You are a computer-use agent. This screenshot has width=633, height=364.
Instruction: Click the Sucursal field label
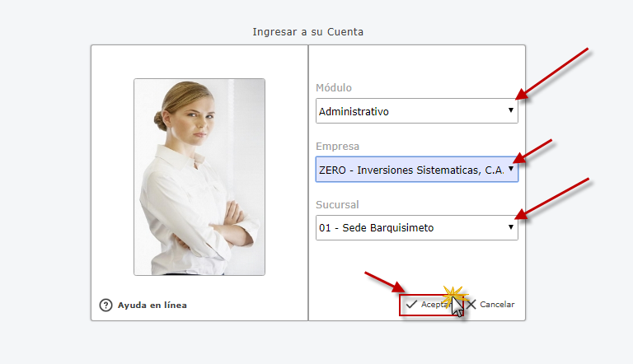click(338, 205)
